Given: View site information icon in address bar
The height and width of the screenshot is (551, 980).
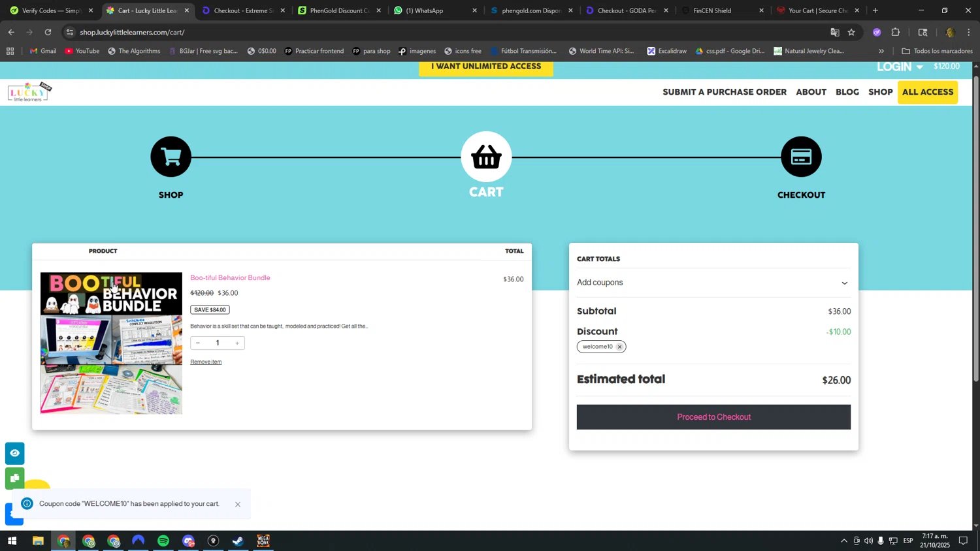Looking at the screenshot, I should (70, 32).
